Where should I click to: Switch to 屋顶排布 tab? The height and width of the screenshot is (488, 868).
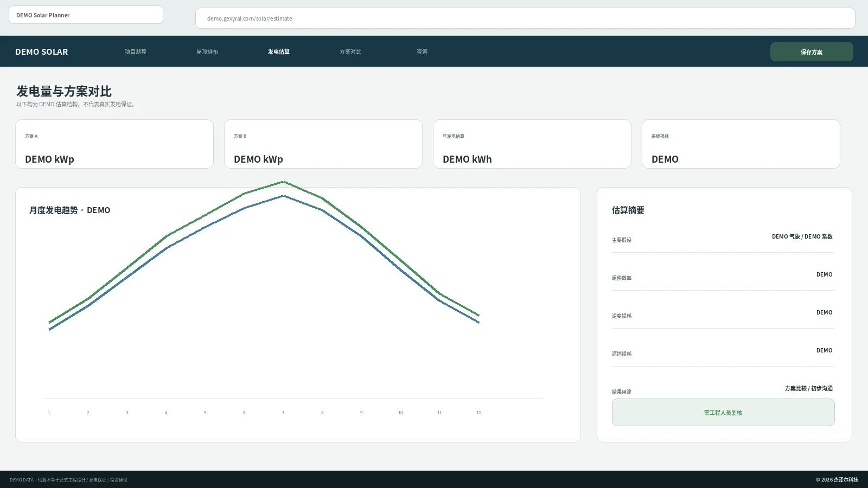tap(207, 52)
